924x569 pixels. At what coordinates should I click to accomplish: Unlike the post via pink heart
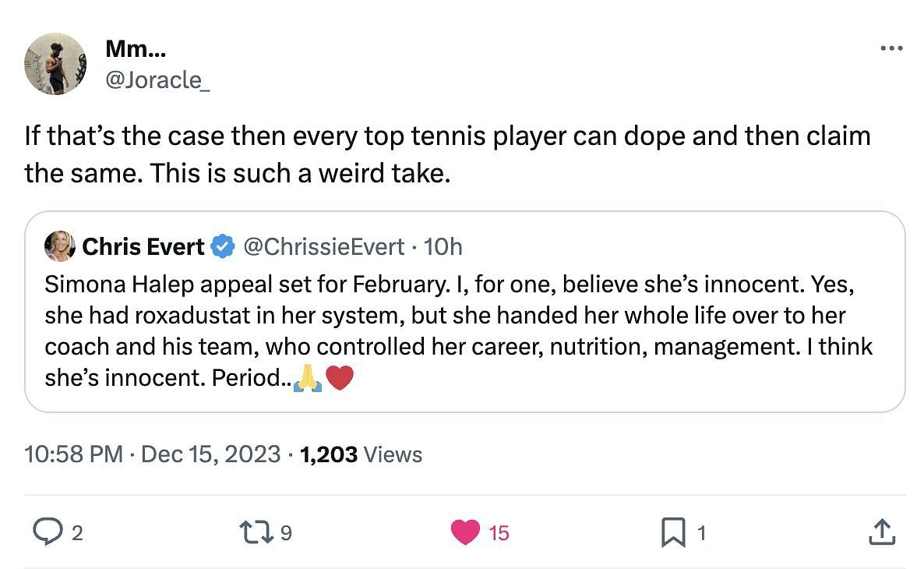(x=466, y=532)
